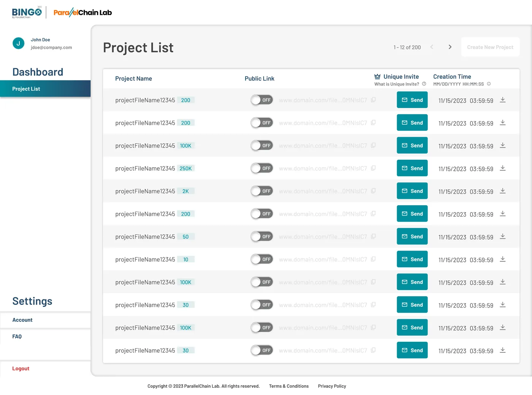This screenshot has height=395, width=532.
Task: Click the creation timestamp in the 2K row
Action: click(x=466, y=192)
